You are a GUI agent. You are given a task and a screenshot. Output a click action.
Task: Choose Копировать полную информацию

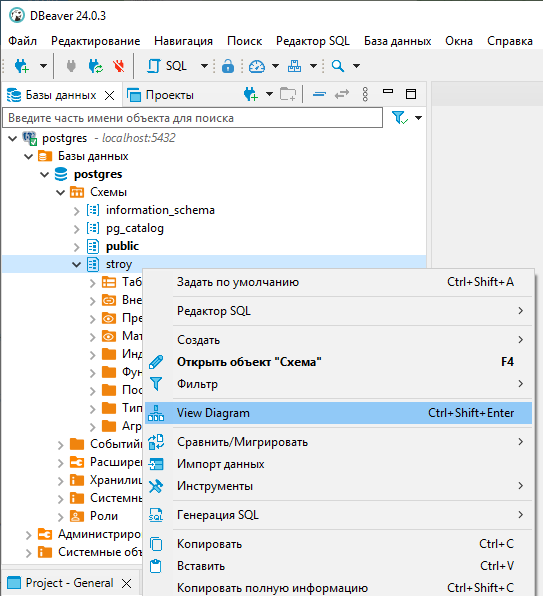click(x=338, y=587)
